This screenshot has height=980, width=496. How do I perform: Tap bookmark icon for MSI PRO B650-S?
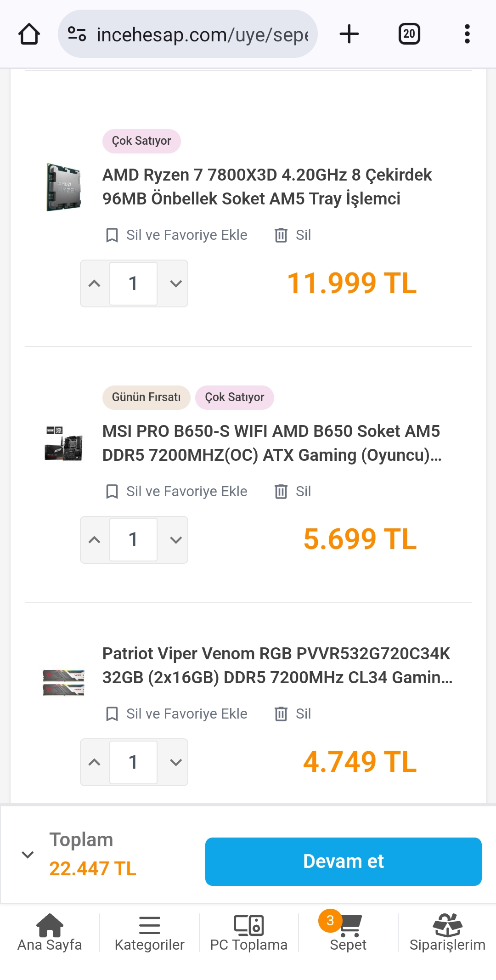click(x=112, y=492)
